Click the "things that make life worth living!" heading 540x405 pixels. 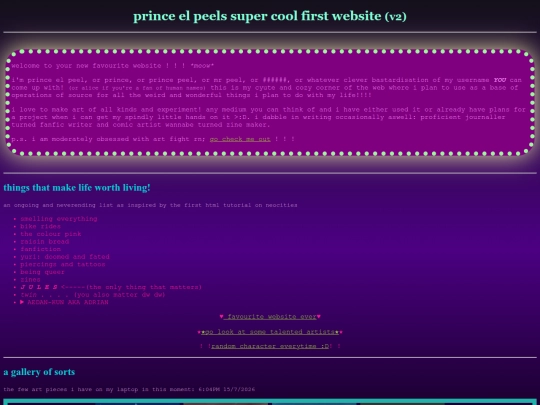(x=77, y=188)
